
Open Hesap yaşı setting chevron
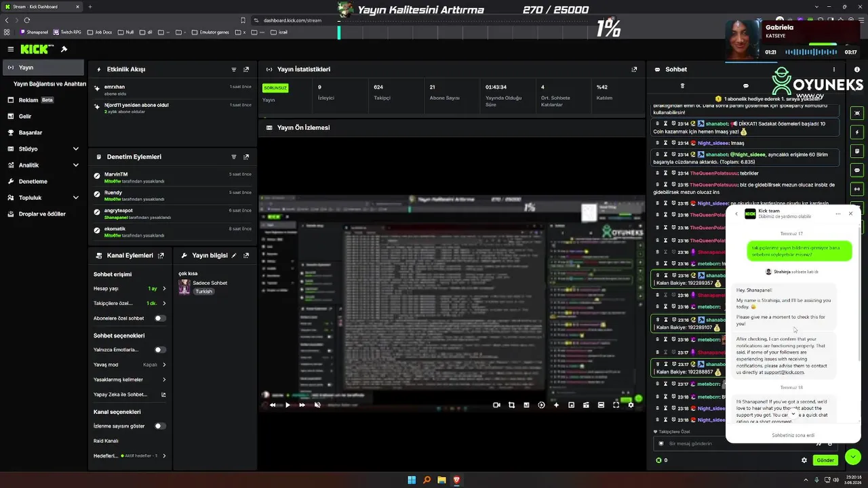click(164, 289)
